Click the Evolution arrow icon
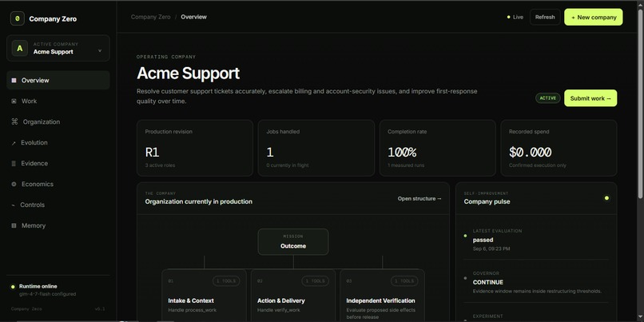Viewport: 644px width, 322px height. click(x=14, y=143)
